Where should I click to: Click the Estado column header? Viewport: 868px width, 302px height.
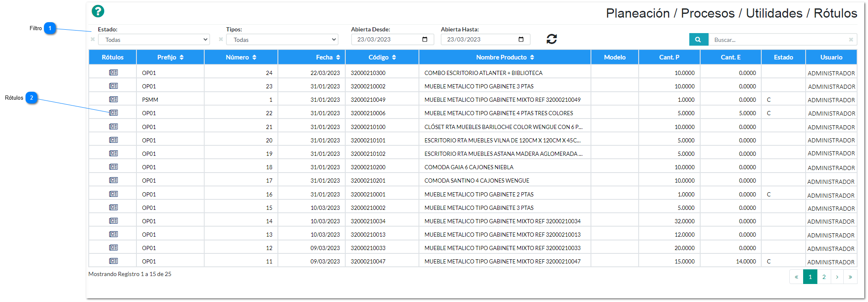point(783,57)
